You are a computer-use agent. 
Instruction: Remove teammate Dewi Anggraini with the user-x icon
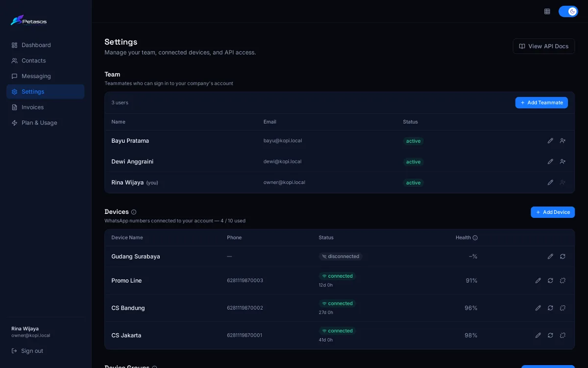(563, 161)
